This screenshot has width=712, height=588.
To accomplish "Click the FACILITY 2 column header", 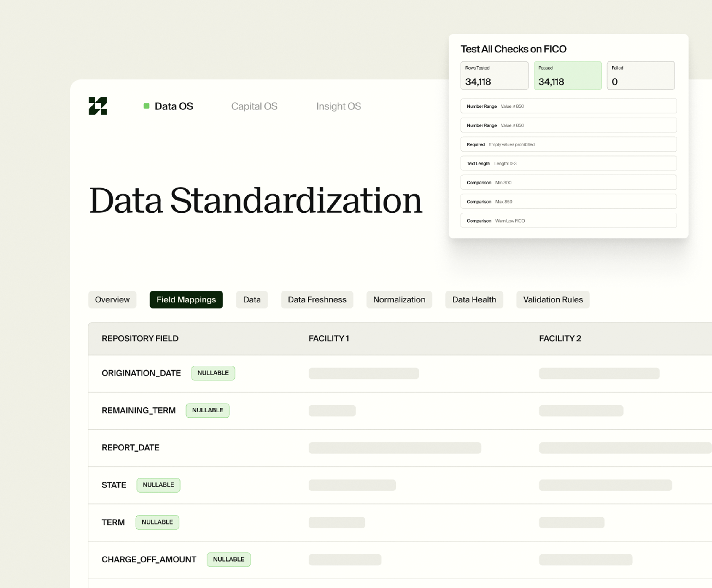I will (x=560, y=338).
